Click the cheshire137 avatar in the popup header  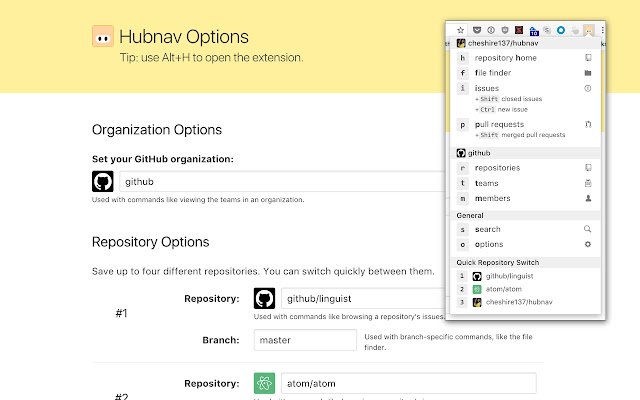click(x=461, y=43)
